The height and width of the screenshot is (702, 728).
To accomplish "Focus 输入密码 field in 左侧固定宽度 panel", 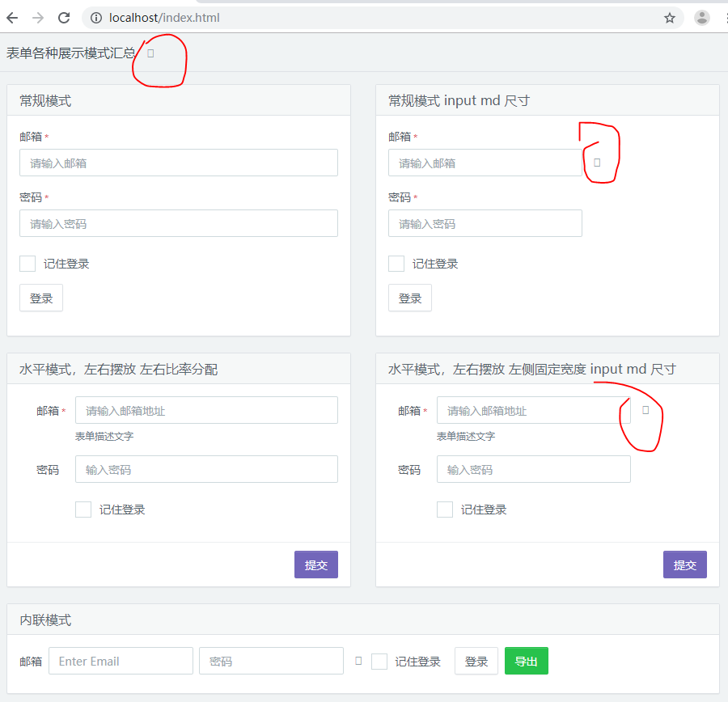I will [534, 469].
